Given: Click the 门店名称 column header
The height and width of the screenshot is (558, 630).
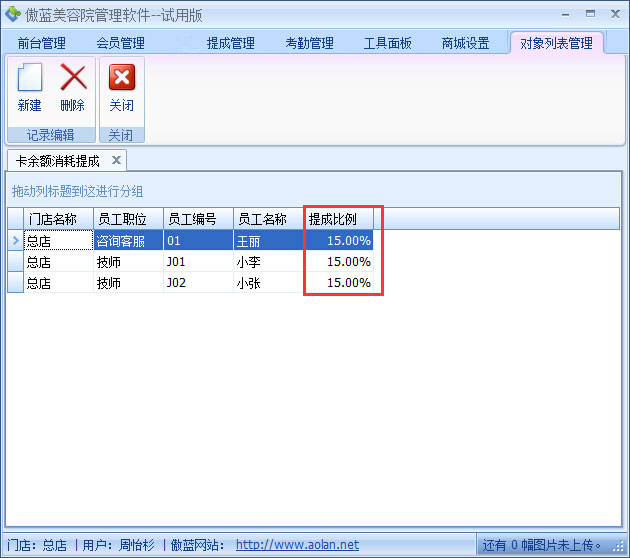Looking at the screenshot, I should pos(58,219).
